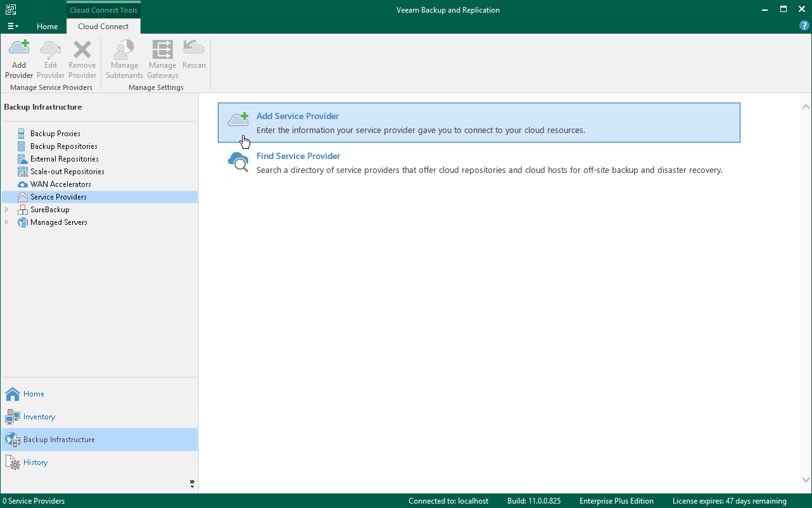Click the Find Service Provider link
Viewport: 812px width, 508px height.
(x=298, y=156)
